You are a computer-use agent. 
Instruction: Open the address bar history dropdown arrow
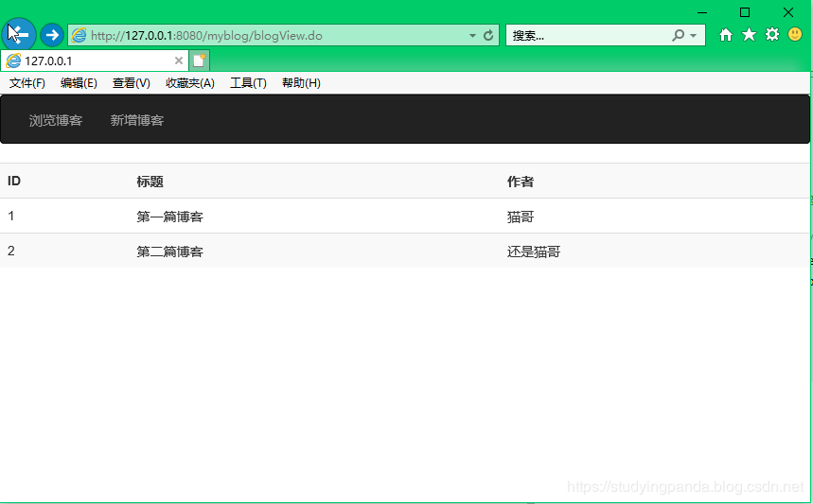coord(472,36)
